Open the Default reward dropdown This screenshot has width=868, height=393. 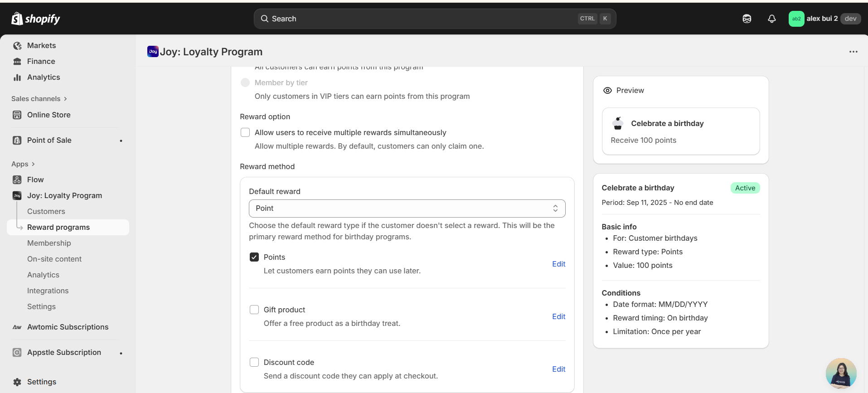[407, 209]
